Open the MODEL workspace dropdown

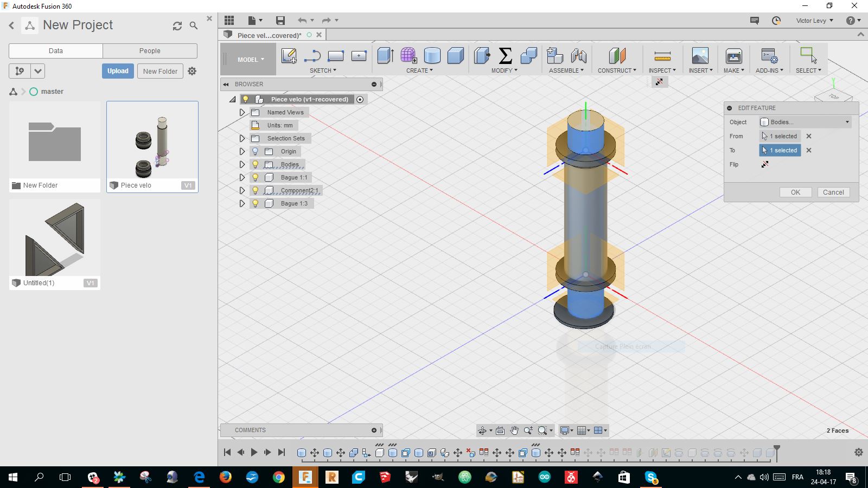(x=250, y=60)
